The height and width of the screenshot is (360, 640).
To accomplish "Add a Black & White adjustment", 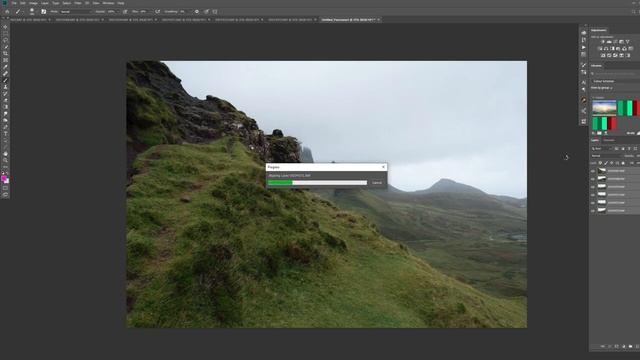I will click(x=613, y=49).
